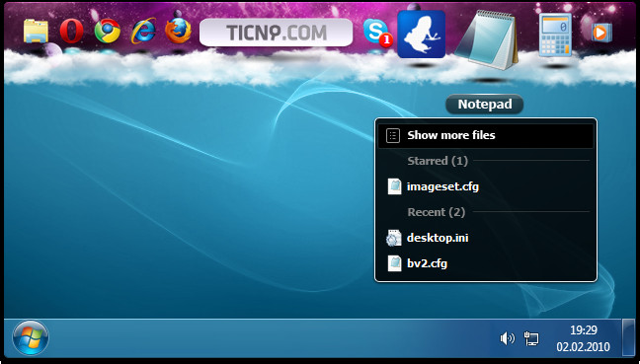The height and width of the screenshot is (364, 640).
Task: Click the Recent (2) section header
Action: pyautogui.click(x=437, y=212)
